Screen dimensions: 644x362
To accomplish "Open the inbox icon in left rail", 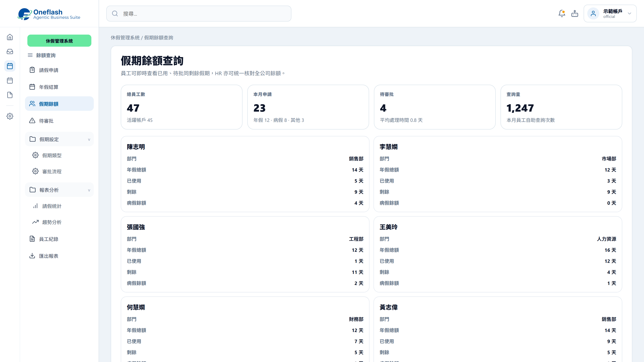I will coord(10,51).
